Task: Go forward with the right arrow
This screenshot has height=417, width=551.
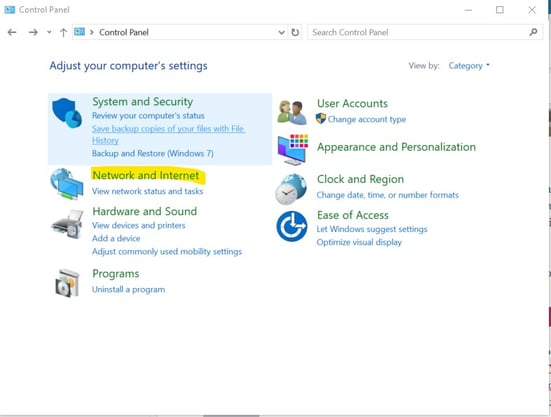Action: coord(33,32)
